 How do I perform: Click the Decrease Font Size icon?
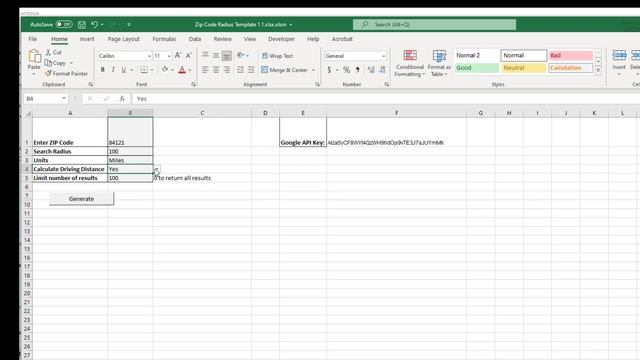coord(189,56)
